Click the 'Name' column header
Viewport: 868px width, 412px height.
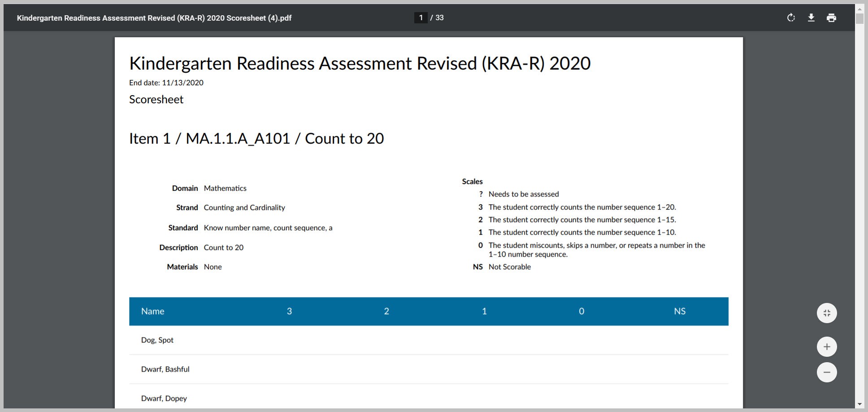pos(152,311)
